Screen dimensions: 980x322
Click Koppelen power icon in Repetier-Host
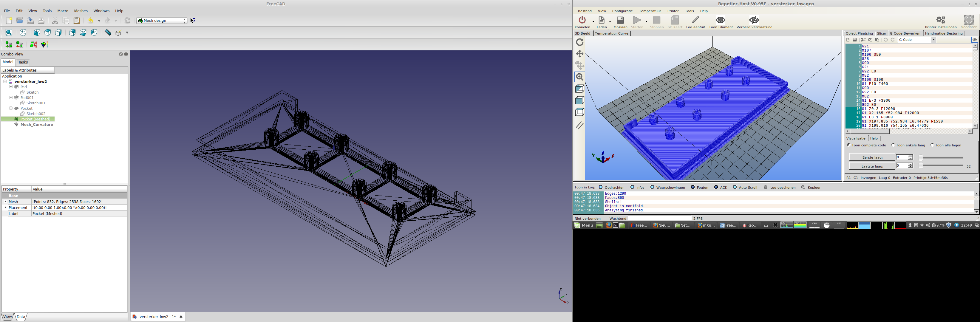(582, 20)
